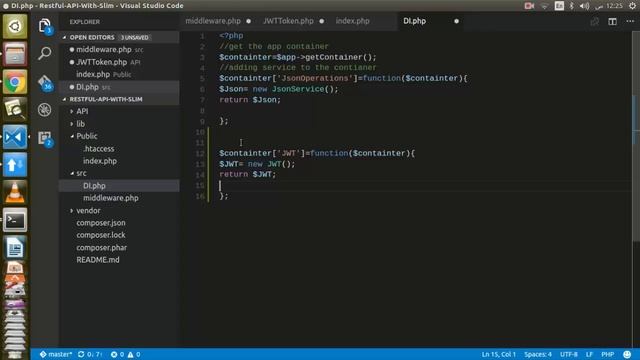This screenshot has width=640, height=360.
Task: Click the split editor icon
Action: coord(612,21)
